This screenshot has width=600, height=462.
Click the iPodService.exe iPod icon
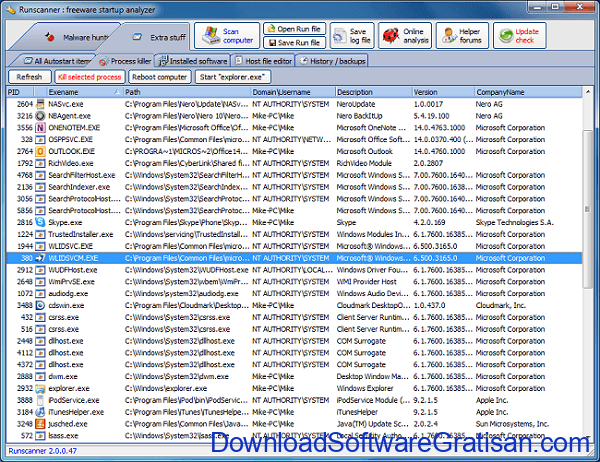click(40, 400)
